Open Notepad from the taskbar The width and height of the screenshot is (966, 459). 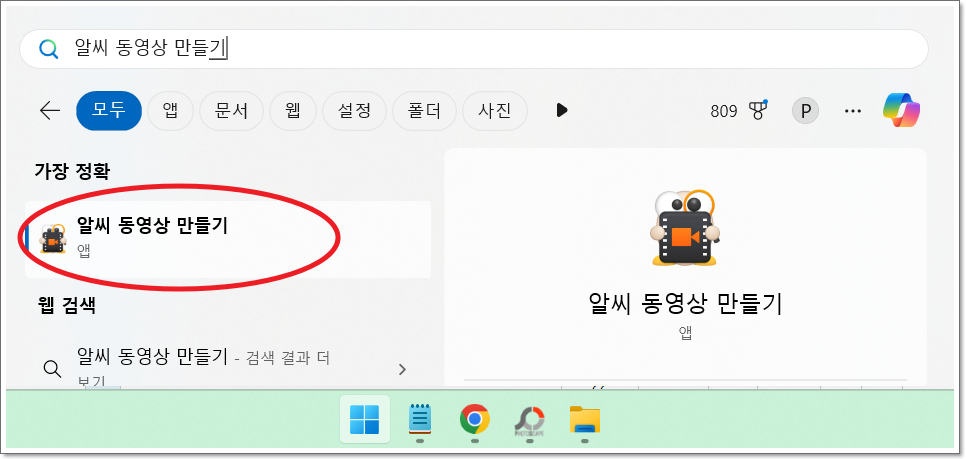click(x=420, y=420)
